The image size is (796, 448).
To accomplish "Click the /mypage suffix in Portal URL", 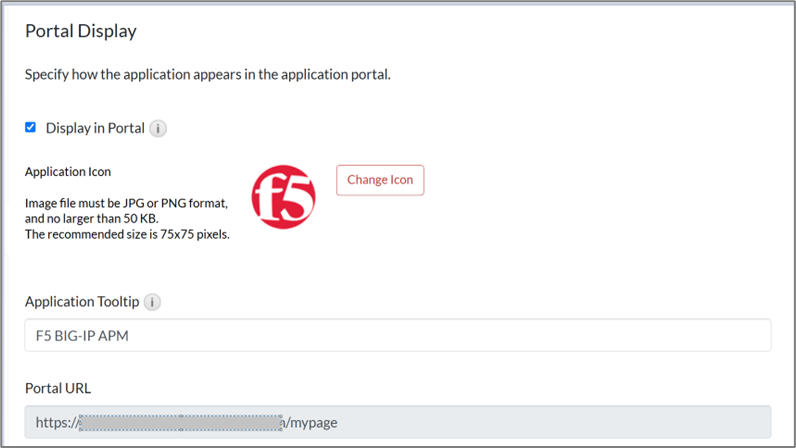I will 314,422.
